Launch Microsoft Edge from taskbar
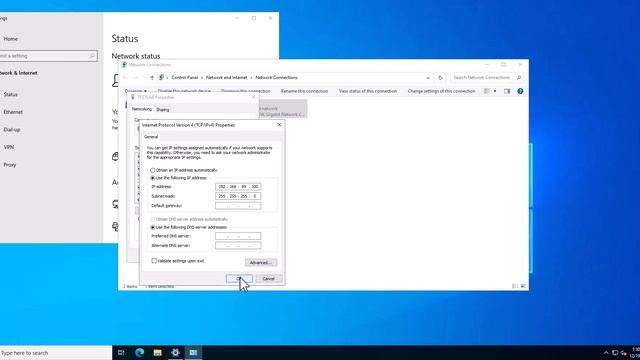The image size is (640, 360). (140, 353)
